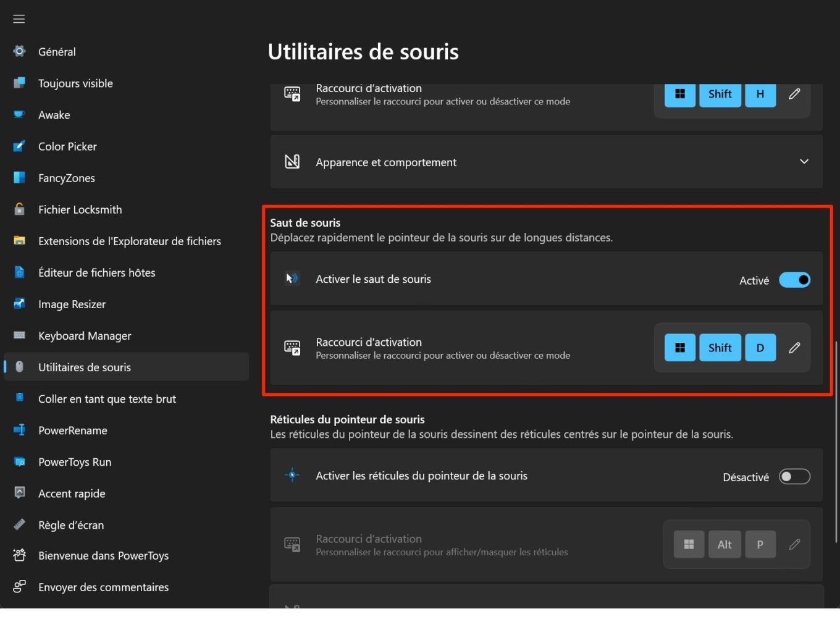Click the disabled Alt key shortcut button

[724, 544]
